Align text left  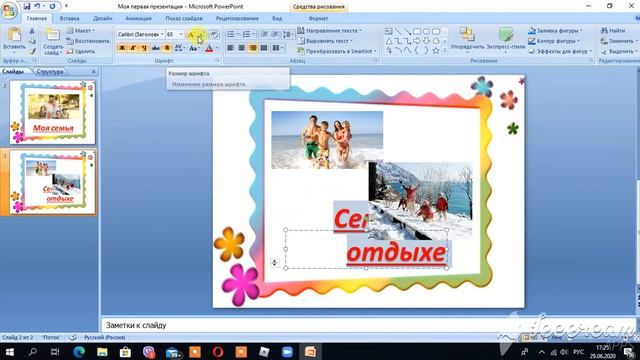tap(231, 48)
